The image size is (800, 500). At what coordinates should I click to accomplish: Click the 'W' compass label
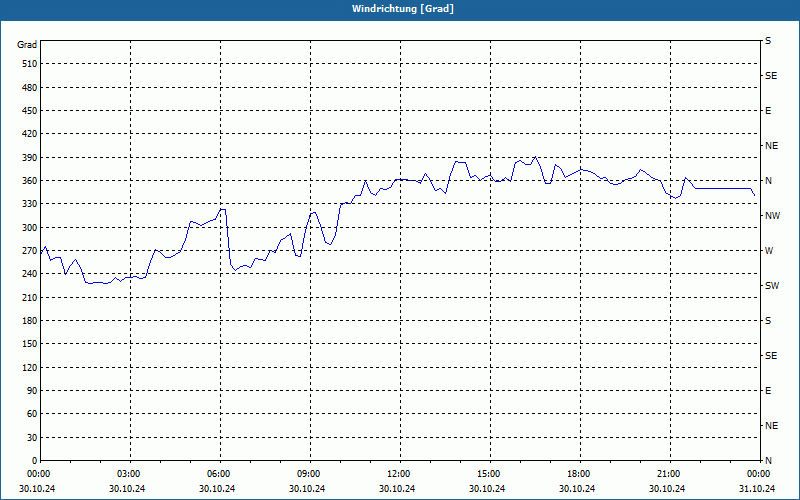[x=769, y=251]
